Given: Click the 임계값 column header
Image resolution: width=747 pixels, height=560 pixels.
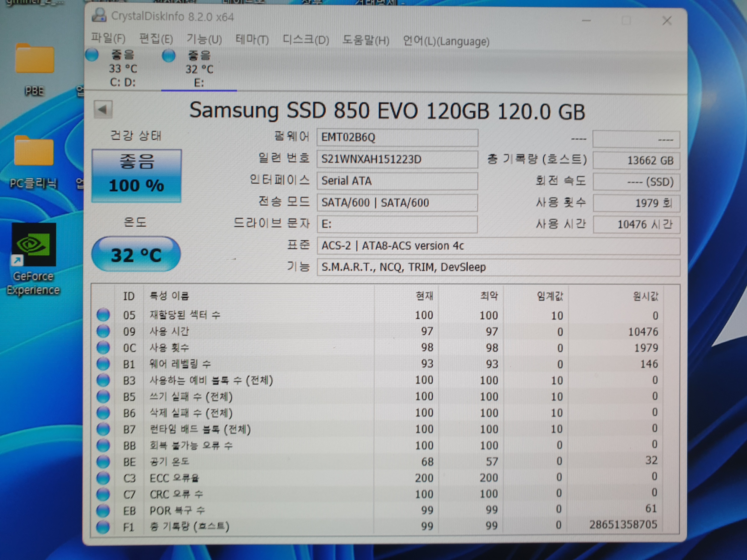Looking at the screenshot, I should pos(550,296).
